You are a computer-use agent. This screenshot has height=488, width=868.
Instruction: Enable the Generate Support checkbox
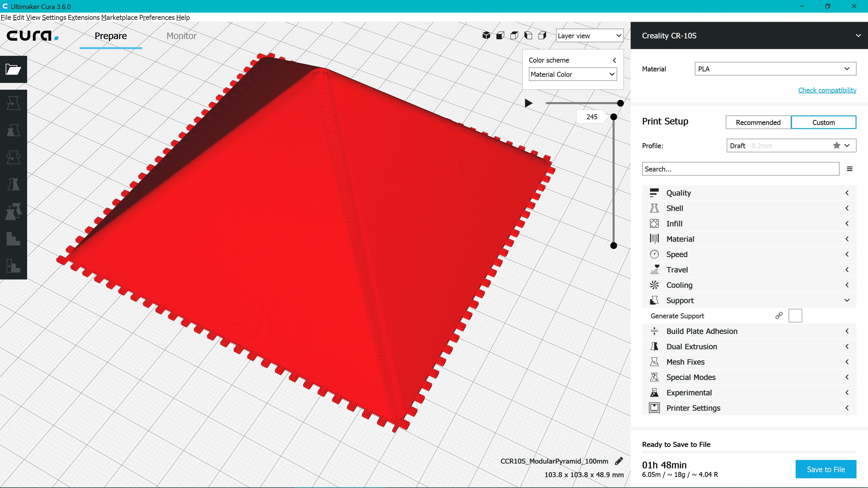pos(795,316)
